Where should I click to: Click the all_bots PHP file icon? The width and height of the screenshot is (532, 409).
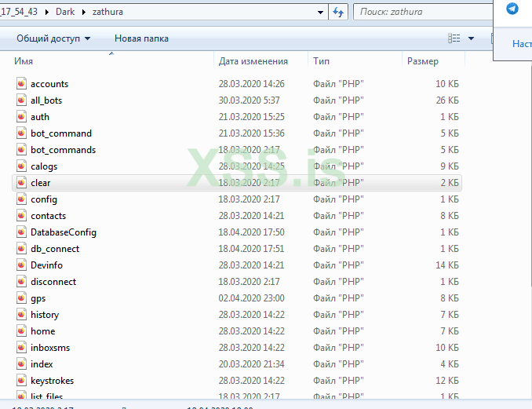[21, 100]
